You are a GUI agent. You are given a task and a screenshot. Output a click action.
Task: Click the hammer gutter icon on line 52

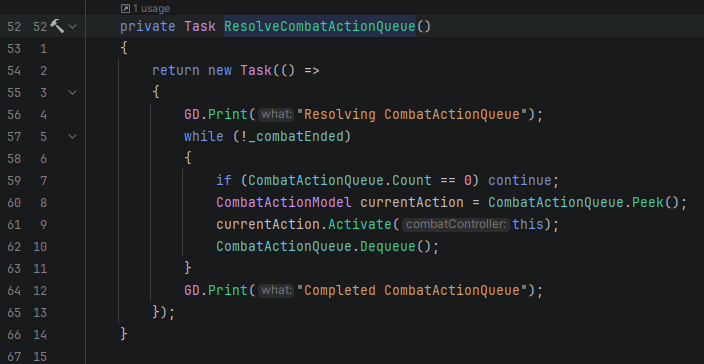click(x=57, y=26)
